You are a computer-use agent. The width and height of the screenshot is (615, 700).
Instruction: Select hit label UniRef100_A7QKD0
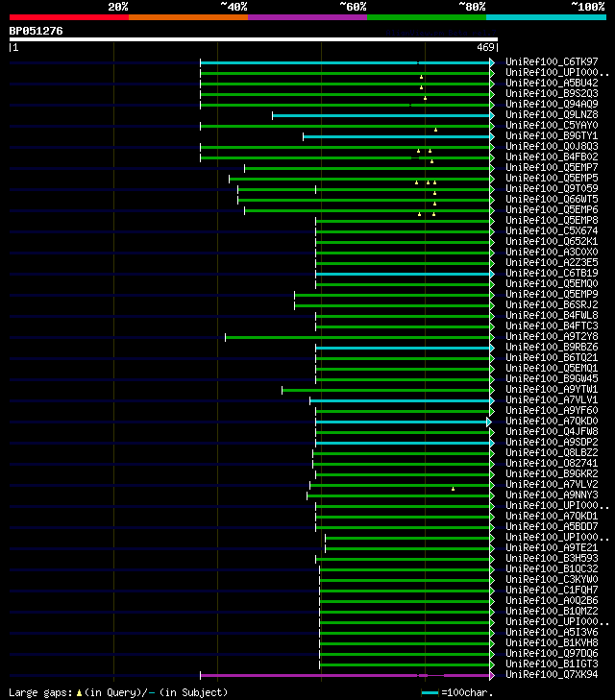[552, 421]
